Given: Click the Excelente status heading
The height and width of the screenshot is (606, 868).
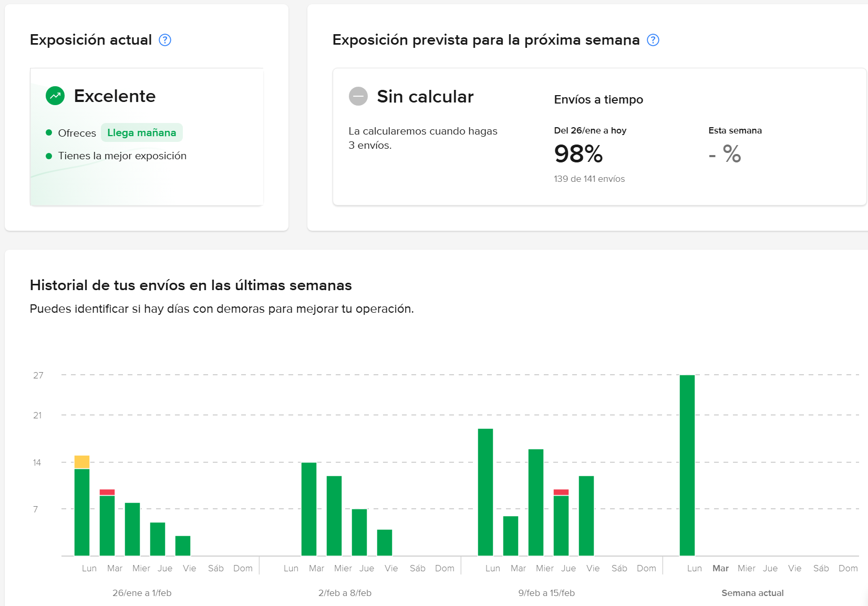Looking at the screenshot, I should [x=115, y=96].
